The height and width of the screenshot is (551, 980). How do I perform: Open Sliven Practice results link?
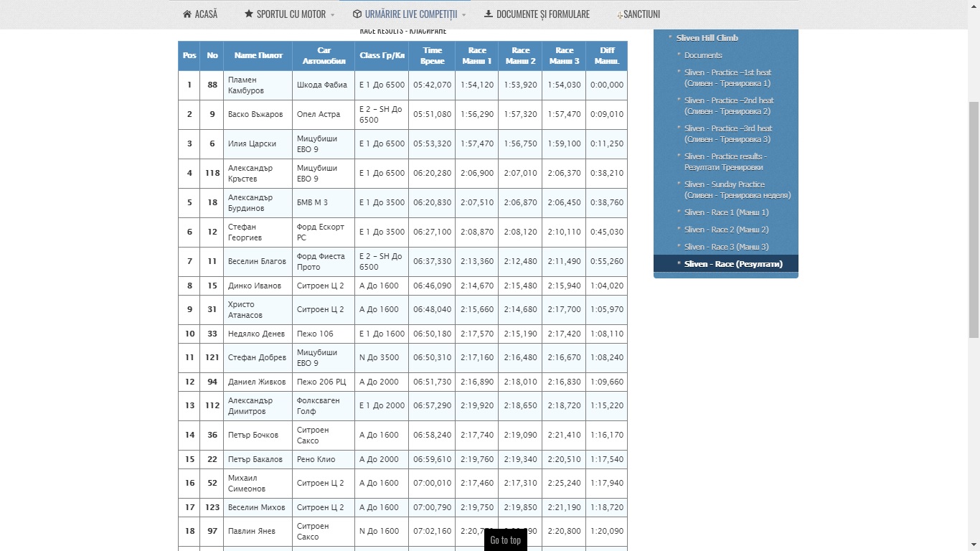725,161
